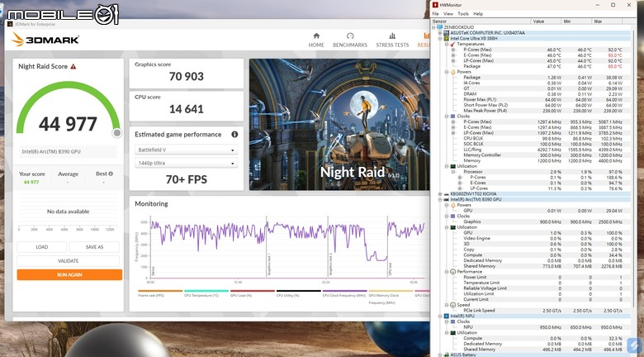Select the CPU Clock Frequency purple legend swatch

[344, 291]
